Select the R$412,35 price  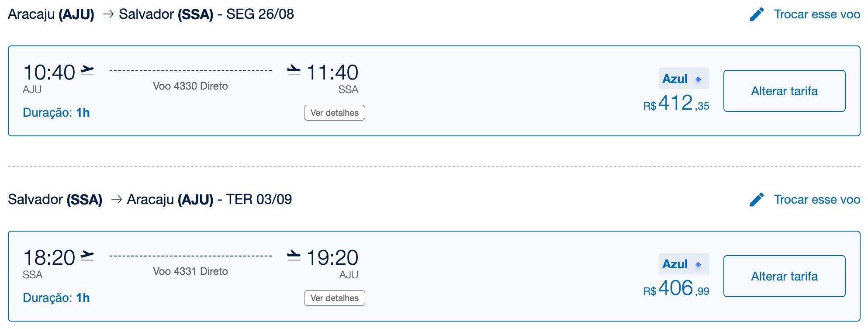(676, 104)
